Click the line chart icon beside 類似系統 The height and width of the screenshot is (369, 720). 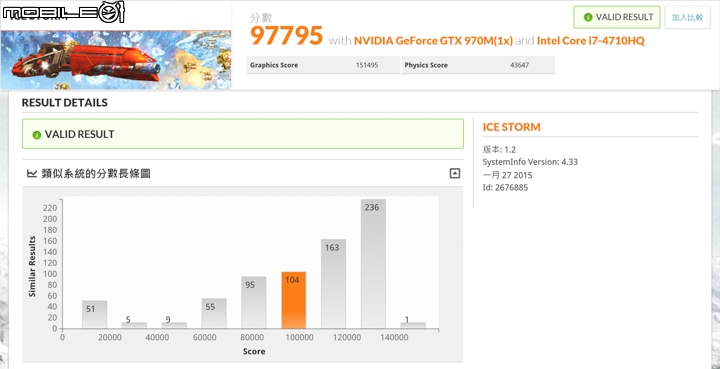pyautogui.click(x=32, y=173)
